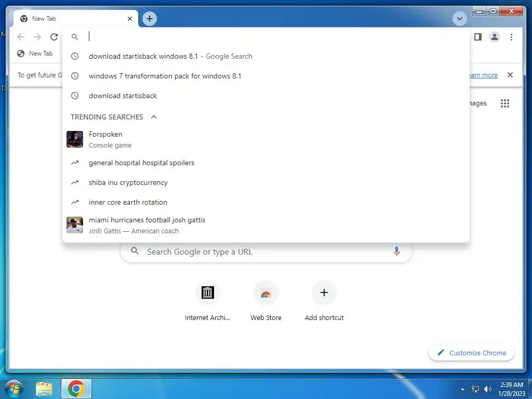Choose 'miami hurricanes football josh gattis' suggestion

coord(266,225)
